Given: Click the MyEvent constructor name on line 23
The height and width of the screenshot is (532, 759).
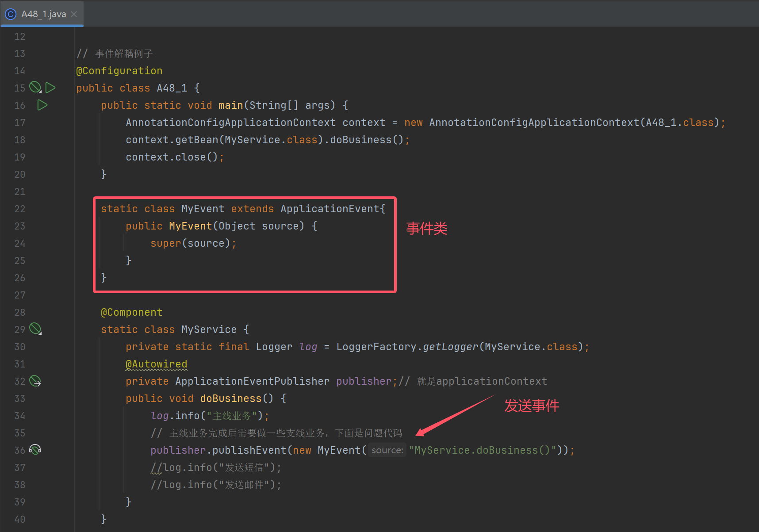Looking at the screenshot, I should 191,226.
